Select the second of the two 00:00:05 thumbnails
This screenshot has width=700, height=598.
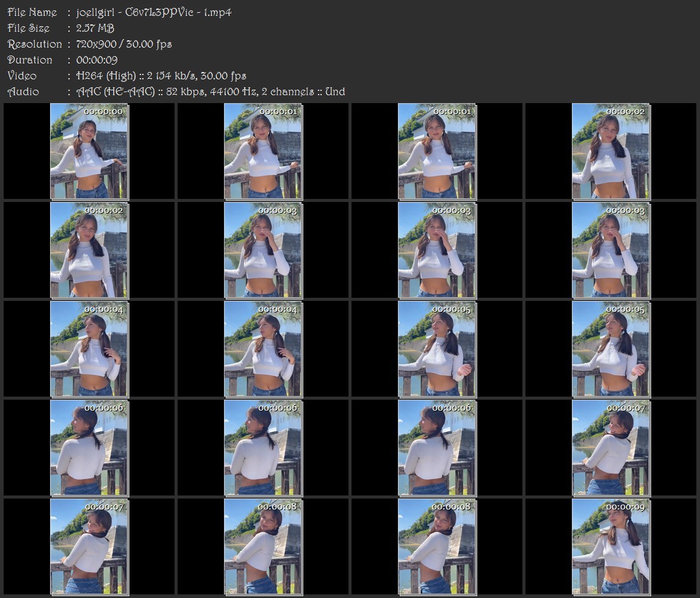[x=611, y=349]
